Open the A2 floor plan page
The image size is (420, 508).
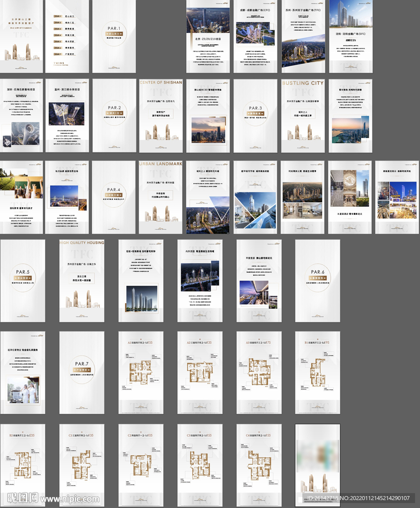[200, 373]
